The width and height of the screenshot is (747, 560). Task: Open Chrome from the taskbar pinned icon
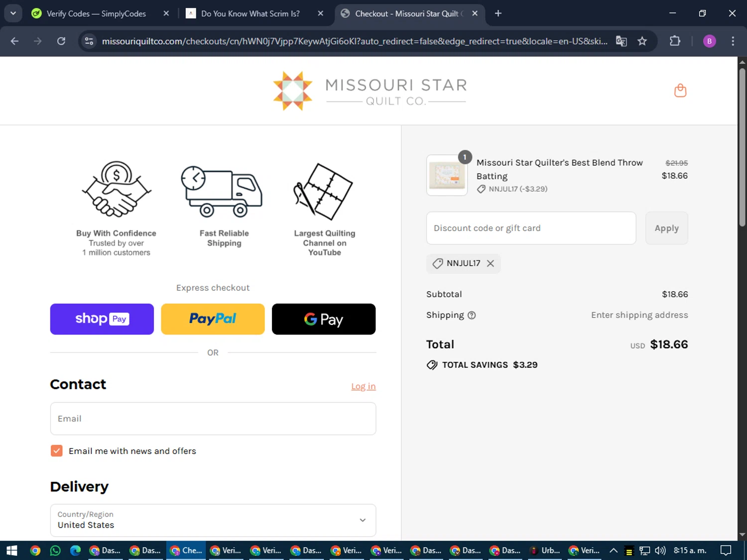(x=35, y=551)
